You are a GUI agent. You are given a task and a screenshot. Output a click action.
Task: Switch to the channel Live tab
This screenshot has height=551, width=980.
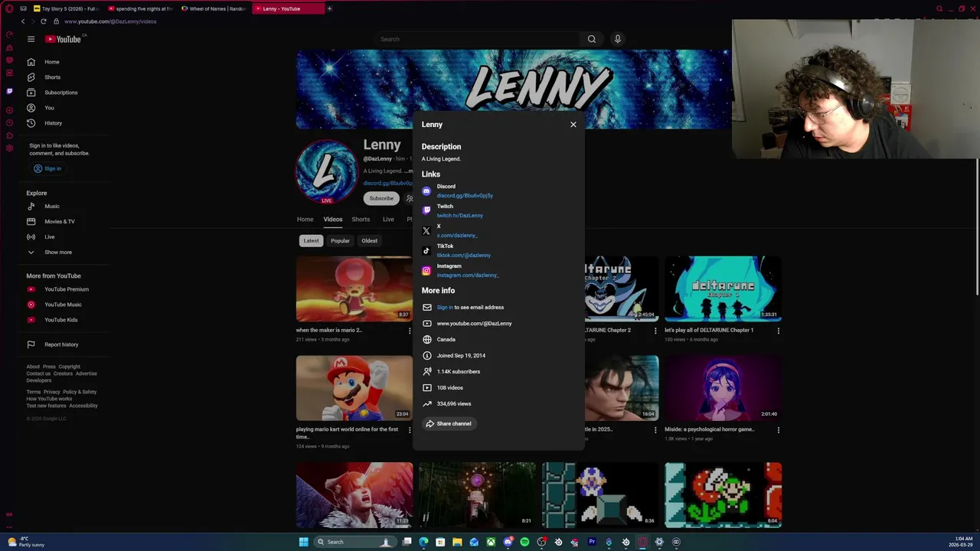point(388,220)
